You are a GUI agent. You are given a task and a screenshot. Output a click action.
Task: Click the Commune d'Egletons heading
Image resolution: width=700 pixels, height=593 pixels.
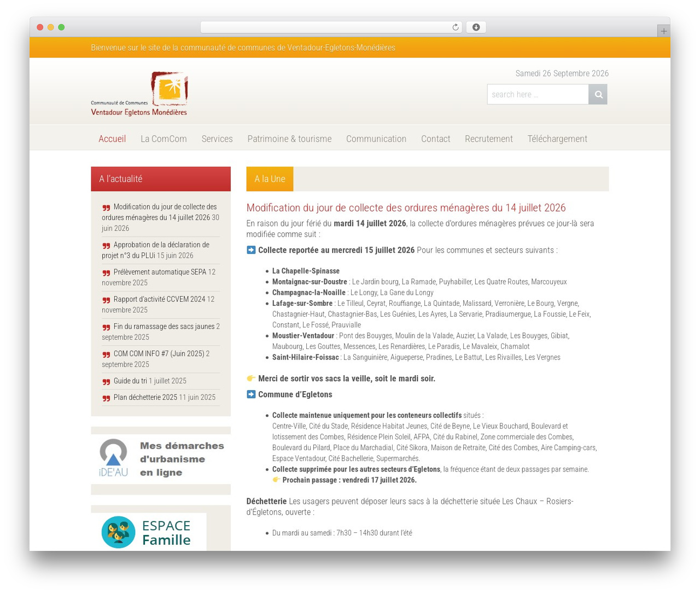pos(295,394)
